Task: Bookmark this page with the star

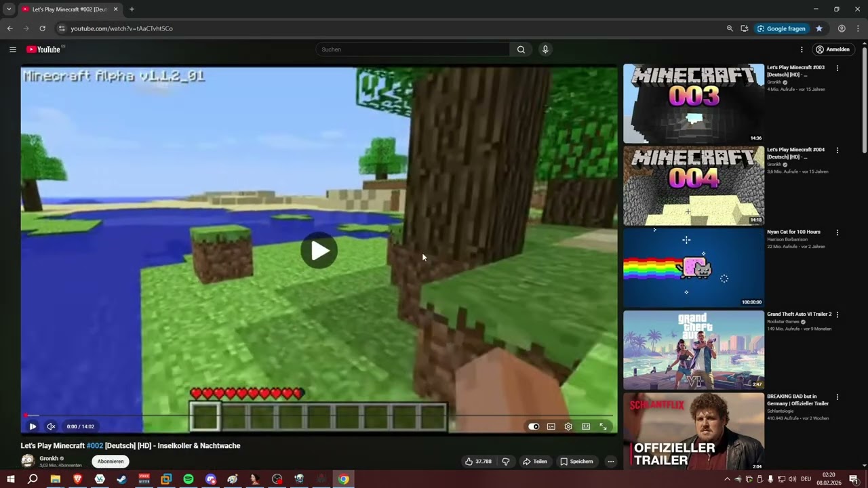Action: click(819, 28)
